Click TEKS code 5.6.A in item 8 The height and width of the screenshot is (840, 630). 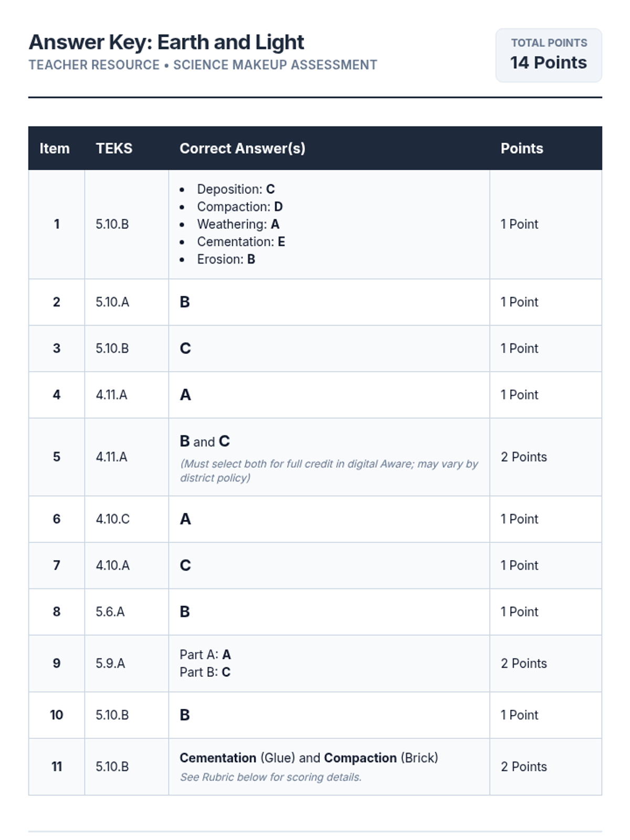(110, 612)
